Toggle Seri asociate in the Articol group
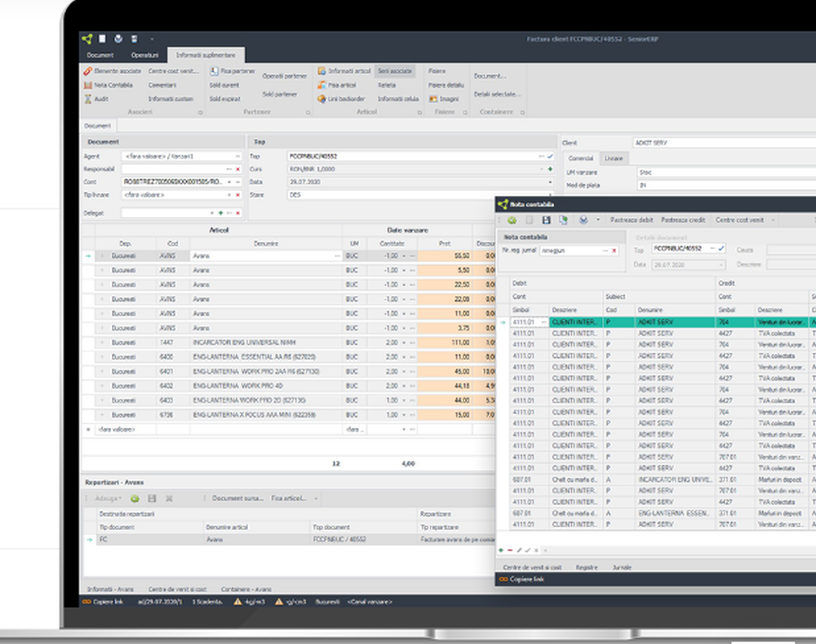Image resolution: width=816 pixels, height=644 pixels. click(x=397, y=71)
